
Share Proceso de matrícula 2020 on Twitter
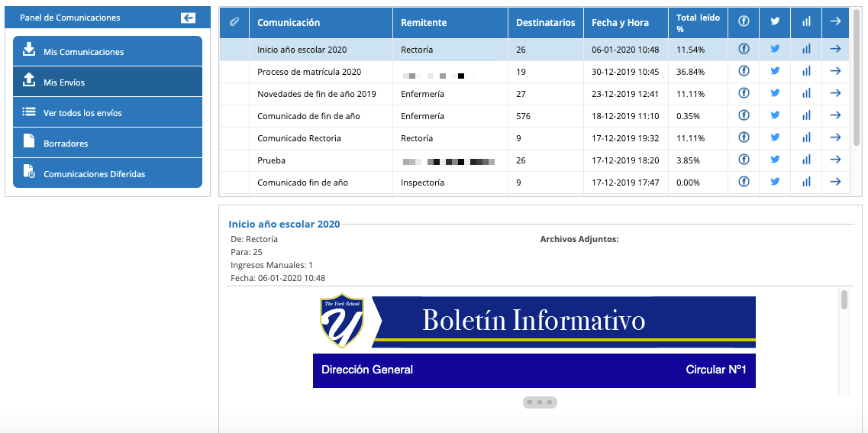(x=775, y=71)
